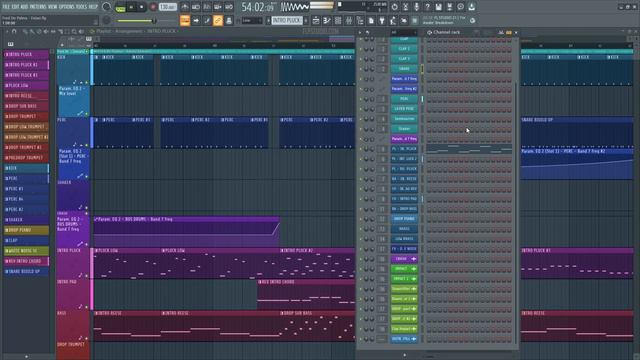Screen dimensions: 640x360
Task: Click the Stop button in transport
Action: click(141, 7)
